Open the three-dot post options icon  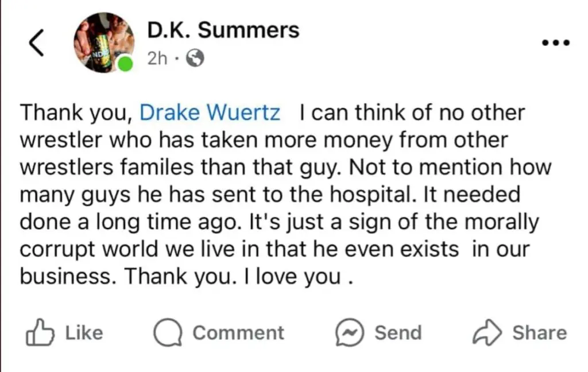555,41
